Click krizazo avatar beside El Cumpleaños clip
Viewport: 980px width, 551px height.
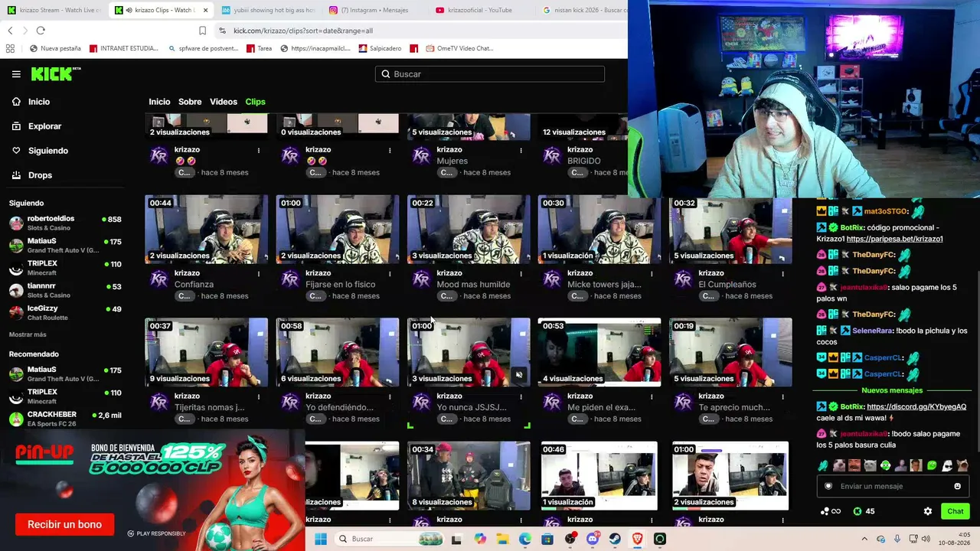pos(683,279)
